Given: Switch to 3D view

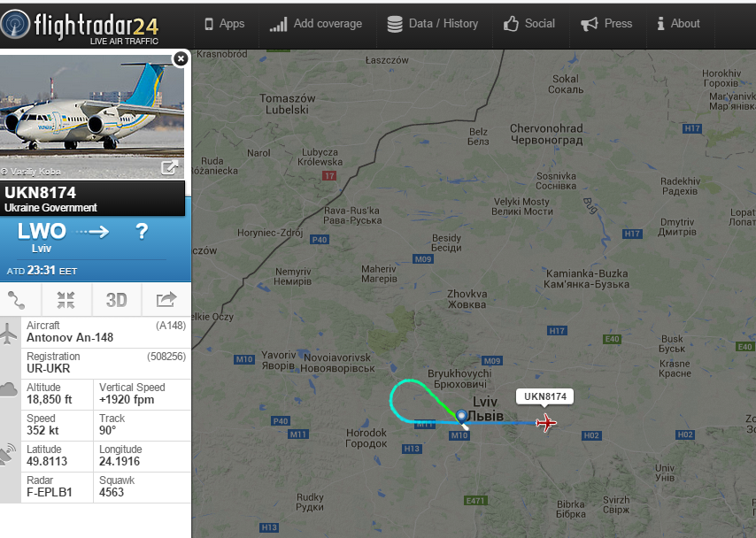Looking at the screenshot, I should point(116,300).
